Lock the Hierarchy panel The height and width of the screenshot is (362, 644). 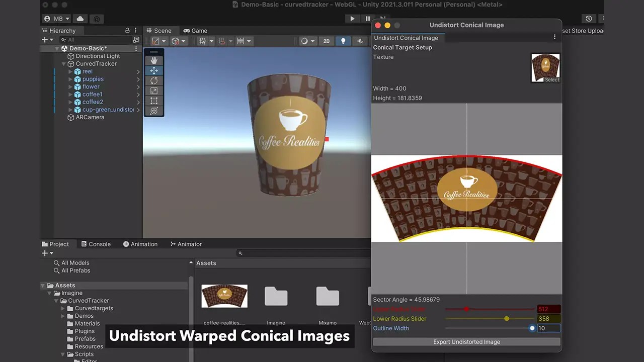127,31
